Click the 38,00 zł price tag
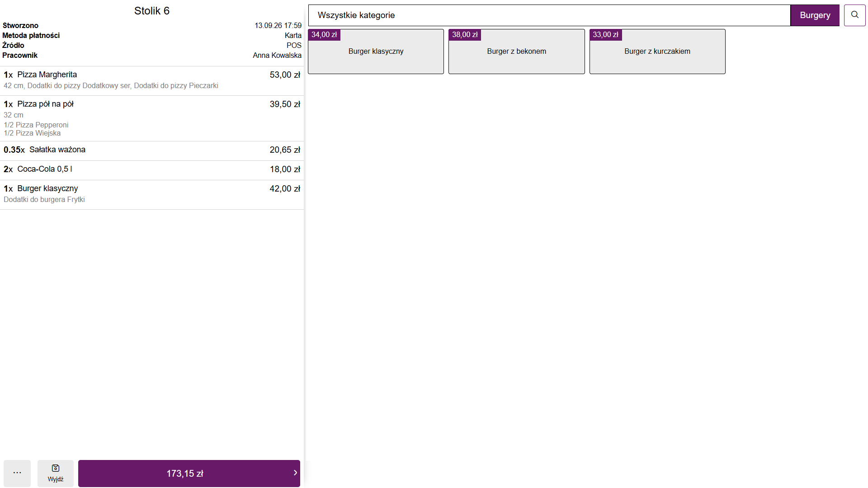 (x=465, y=35)
